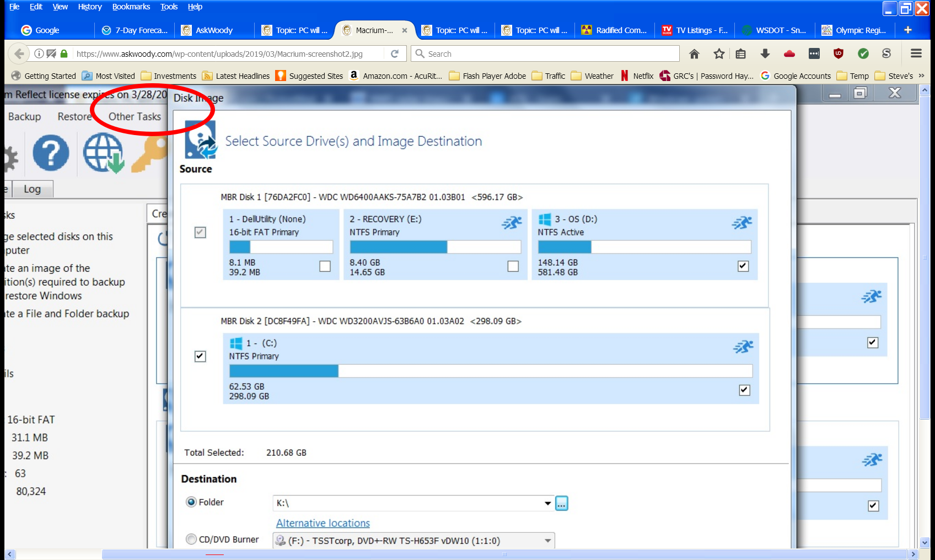Enable the RECOVERY (E:) partition checkbox
The width and height of the screenshot is (935, 560).
(513, 266)
